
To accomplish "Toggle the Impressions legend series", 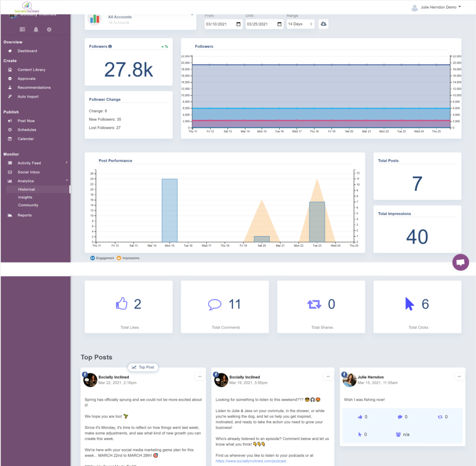I will click(128, 258).
